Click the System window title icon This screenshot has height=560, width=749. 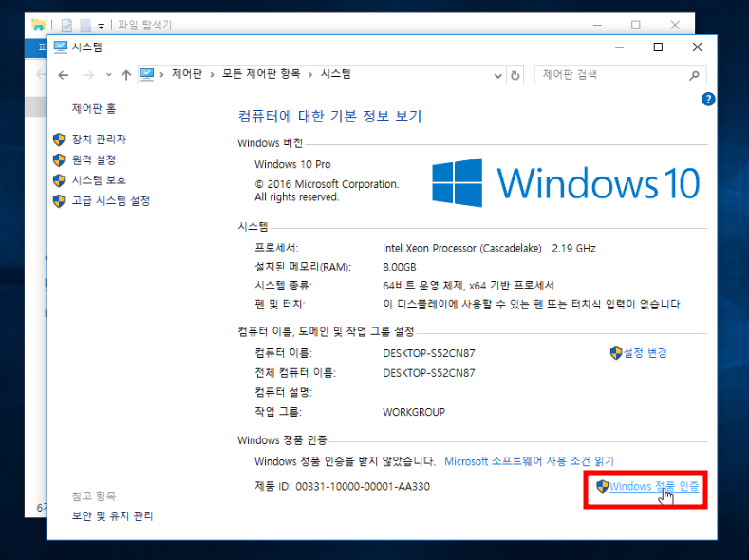tap(61, 47)
